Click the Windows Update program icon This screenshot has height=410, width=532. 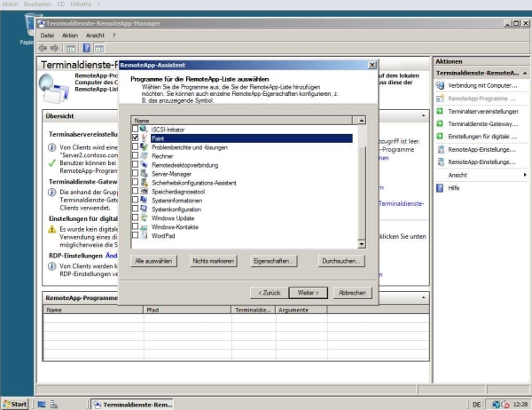(x=145, y=218)
